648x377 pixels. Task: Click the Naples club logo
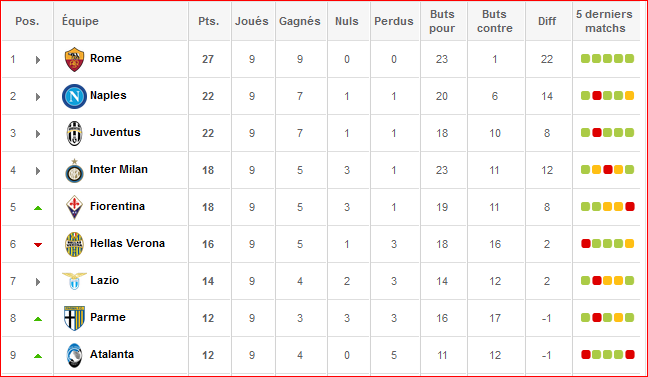click(x=74, y=96)
